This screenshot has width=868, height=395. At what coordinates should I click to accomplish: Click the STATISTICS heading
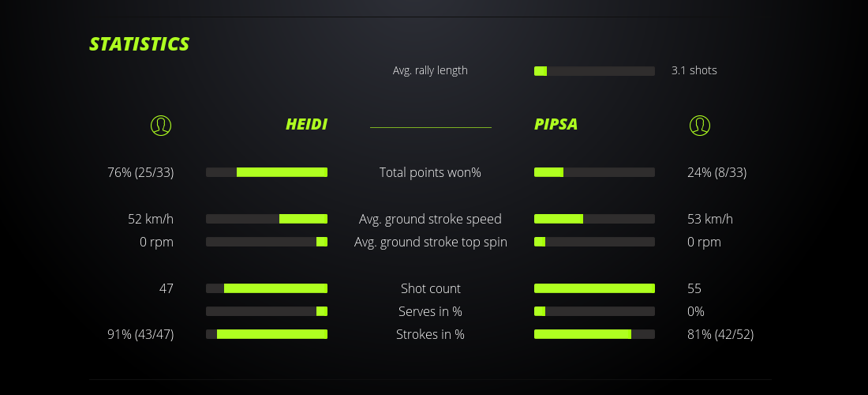[x=140, y=44]
